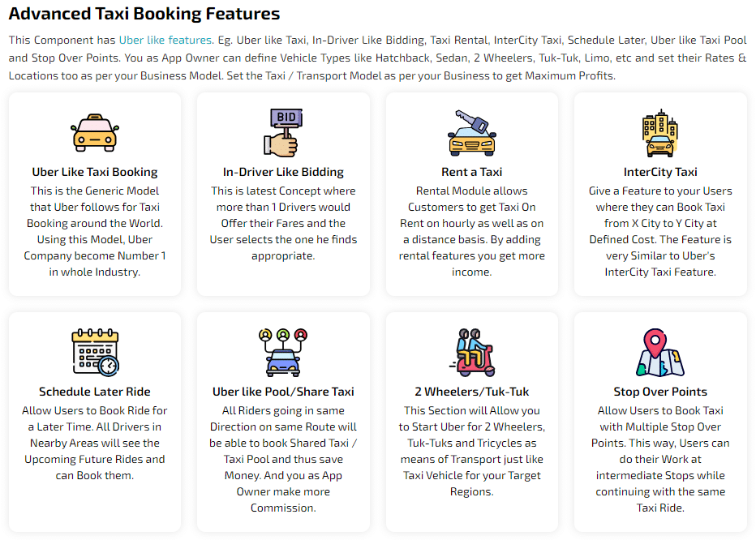Click the calendar with clock icon
Image resolution: width=756 pixels, height=540 pixels.
(x=95, y=353)
